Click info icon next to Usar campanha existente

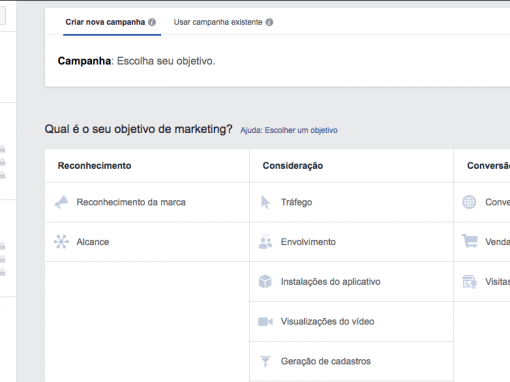tap(269, 22)
